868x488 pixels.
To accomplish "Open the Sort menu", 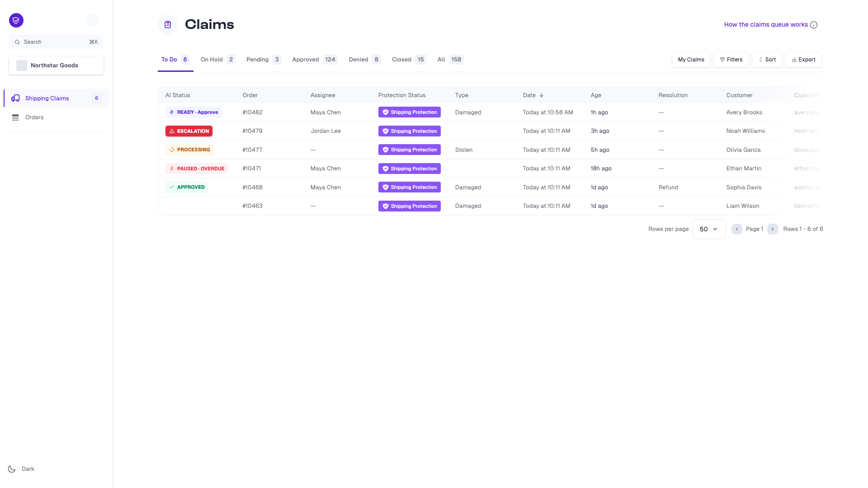I will pyautogui.click(x=767, y=60).
